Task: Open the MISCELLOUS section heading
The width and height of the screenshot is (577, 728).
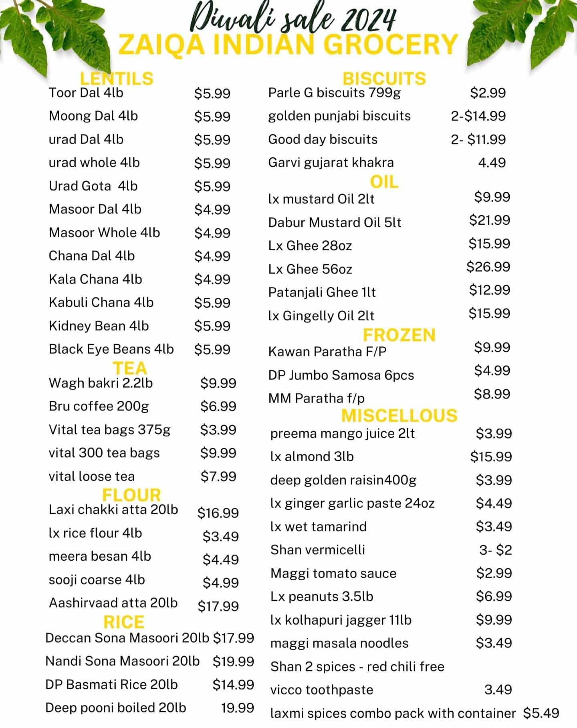Action: 399,416
